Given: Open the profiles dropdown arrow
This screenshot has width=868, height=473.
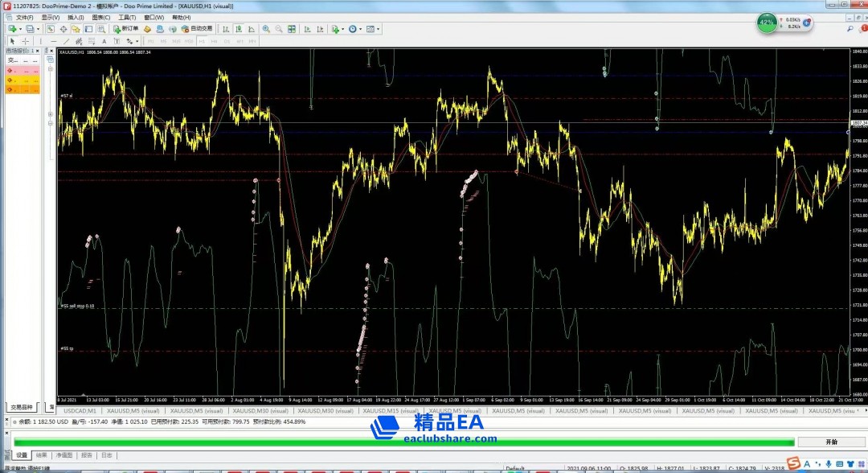Looking at the screenshot, I should (40, 29).
